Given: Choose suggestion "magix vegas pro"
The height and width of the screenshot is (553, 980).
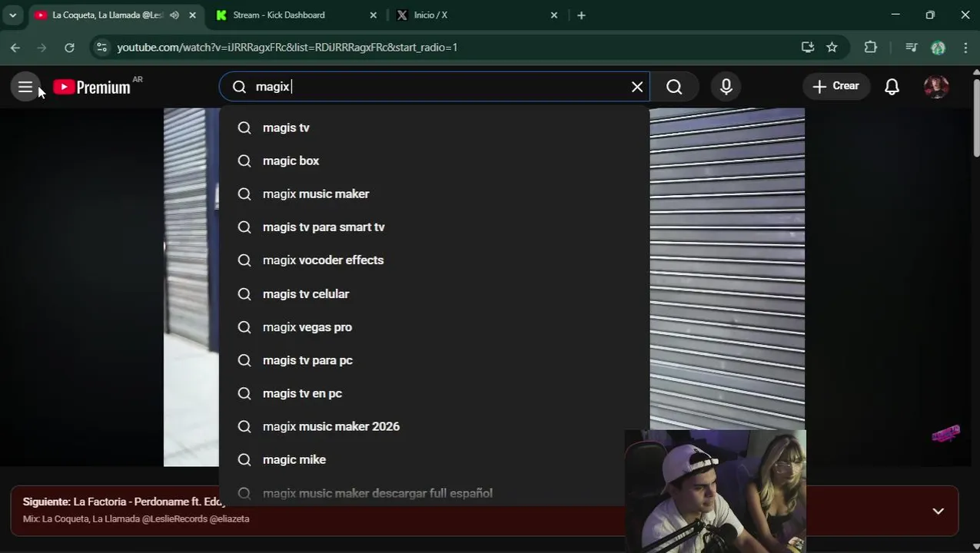Looking at the screenshot, I should coord(434,326).
